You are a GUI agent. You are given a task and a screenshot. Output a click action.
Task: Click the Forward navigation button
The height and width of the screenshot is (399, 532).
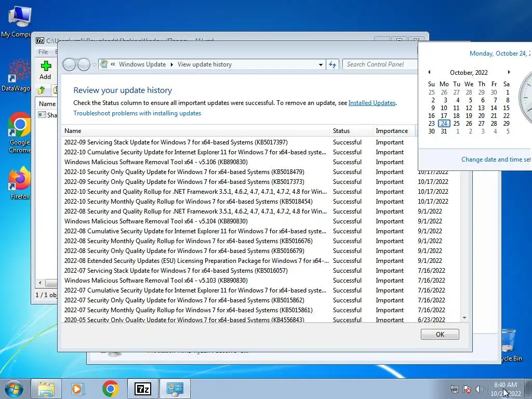click(x=84, y=64)
